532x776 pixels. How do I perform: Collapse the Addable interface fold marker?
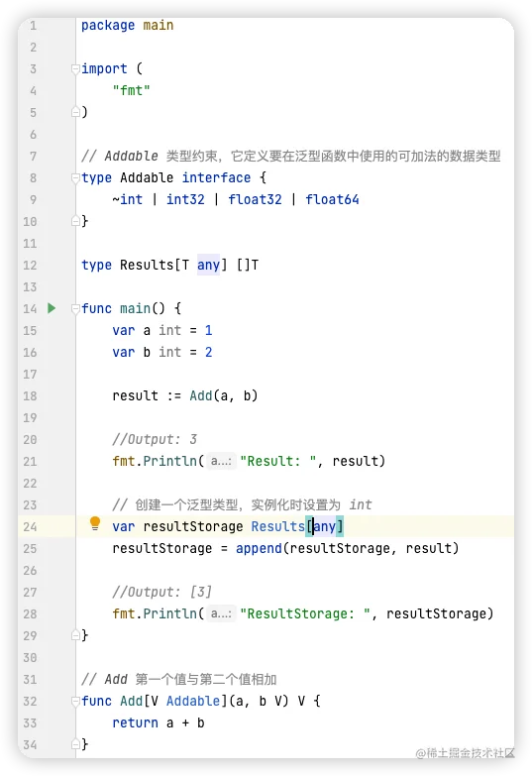point(75,177)
